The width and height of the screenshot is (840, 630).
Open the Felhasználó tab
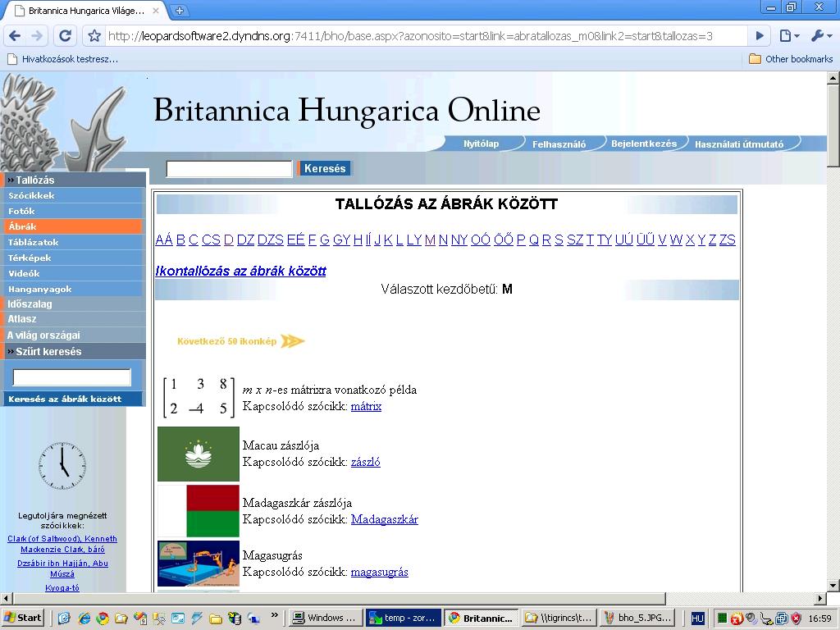tap(559, 144)
